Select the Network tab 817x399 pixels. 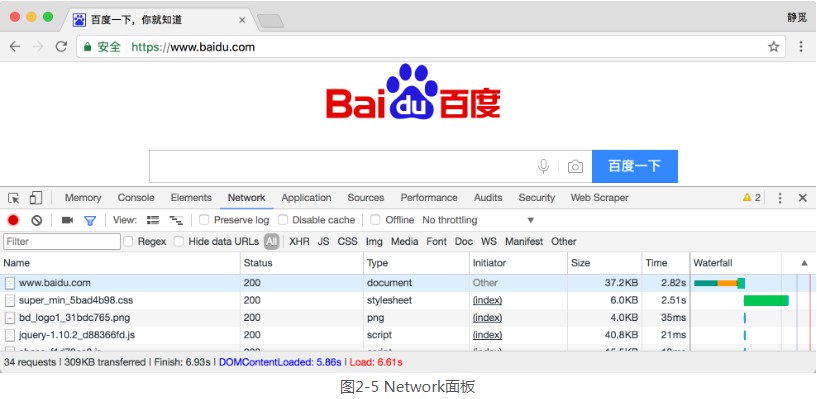coord(246,198)
